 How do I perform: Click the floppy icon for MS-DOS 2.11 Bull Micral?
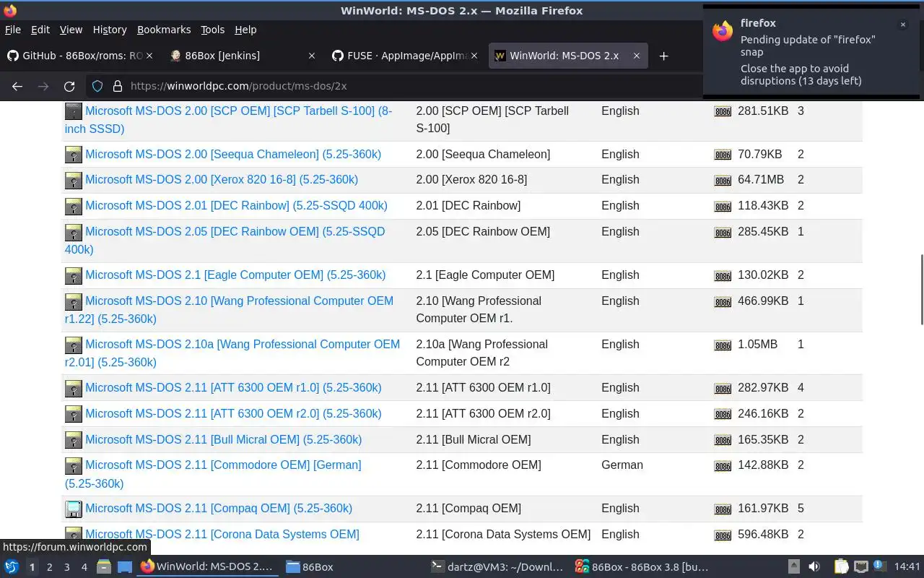point(74,440)
